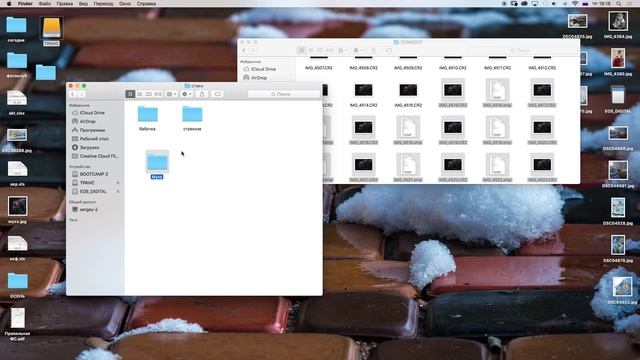The width and height of the screenshot is (640, 360).
Task: Go forward in the front Finder window
Action: [x=81, y=94]
